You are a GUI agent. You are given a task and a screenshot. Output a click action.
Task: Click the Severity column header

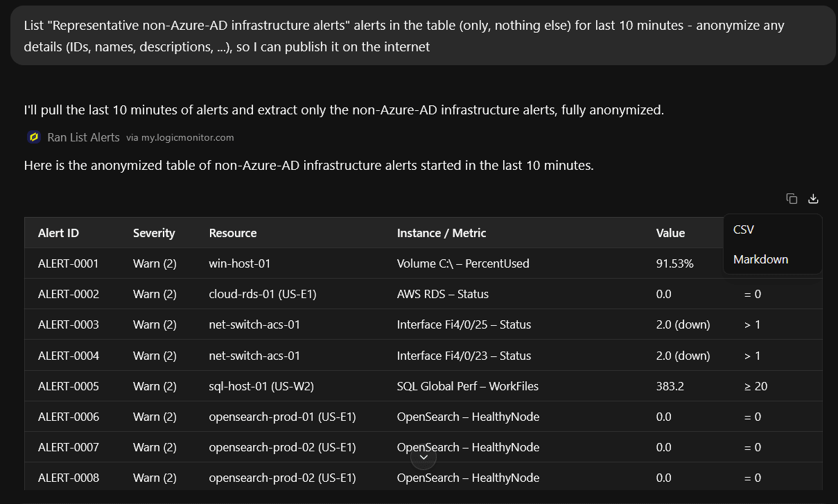tap(154, 233)
